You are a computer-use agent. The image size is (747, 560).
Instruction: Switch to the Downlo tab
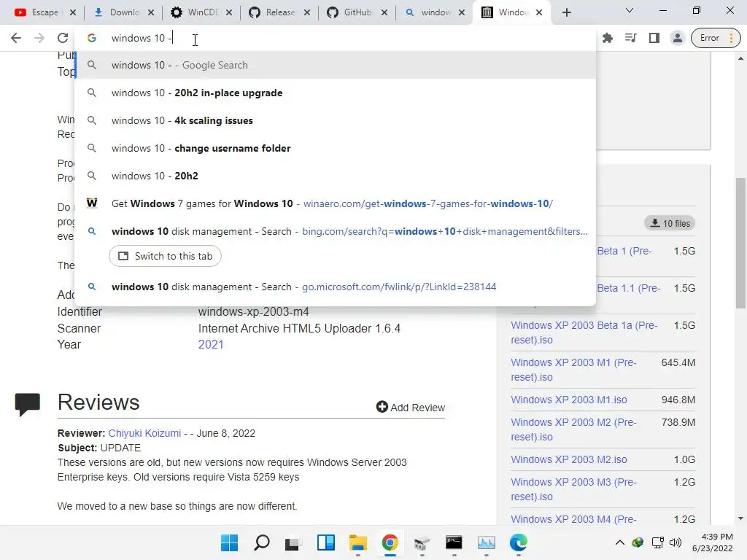click(x=124, y=12)
